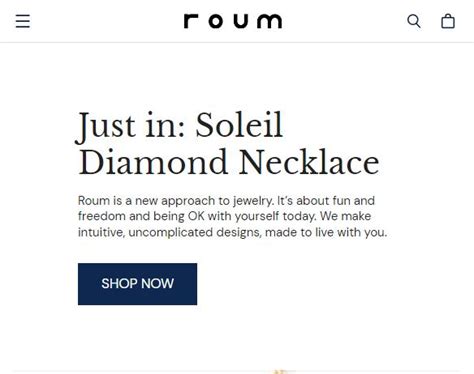Click the product image peeking at the bottom

click(281, 371)
